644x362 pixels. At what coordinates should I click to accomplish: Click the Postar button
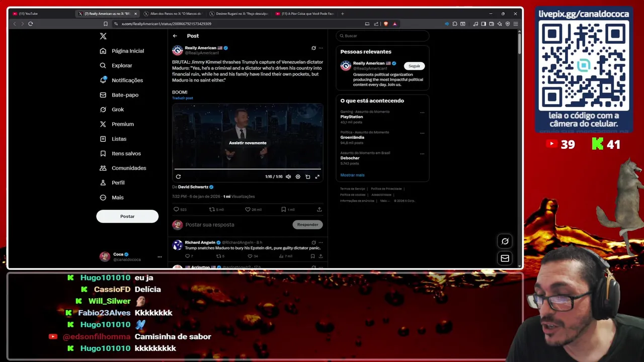(x=127, y=216)
